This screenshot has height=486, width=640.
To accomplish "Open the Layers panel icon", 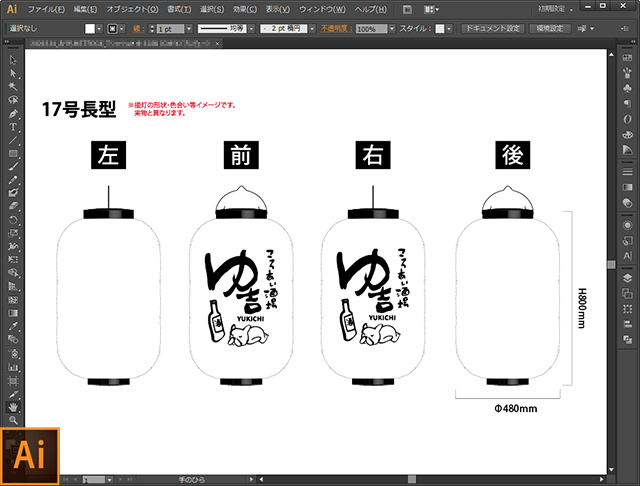I will [x=627, y=278].
